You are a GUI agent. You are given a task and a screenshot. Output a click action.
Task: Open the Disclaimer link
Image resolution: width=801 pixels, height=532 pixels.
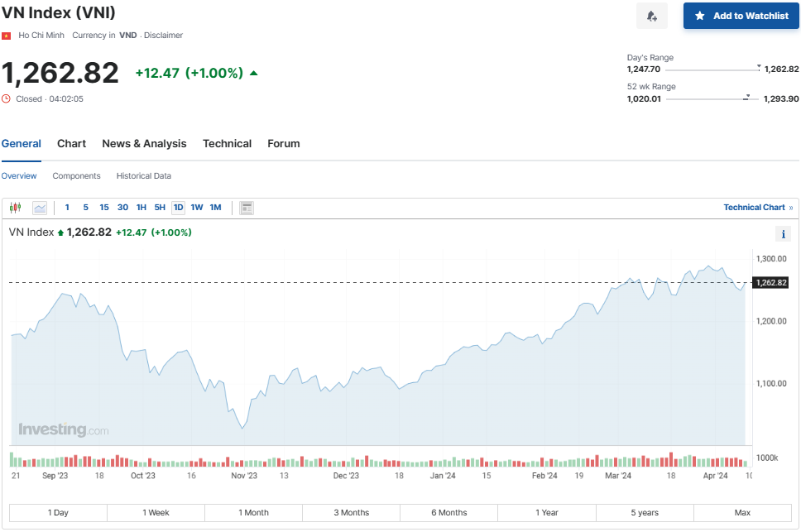pyautogui.click(x=164, y=36)
